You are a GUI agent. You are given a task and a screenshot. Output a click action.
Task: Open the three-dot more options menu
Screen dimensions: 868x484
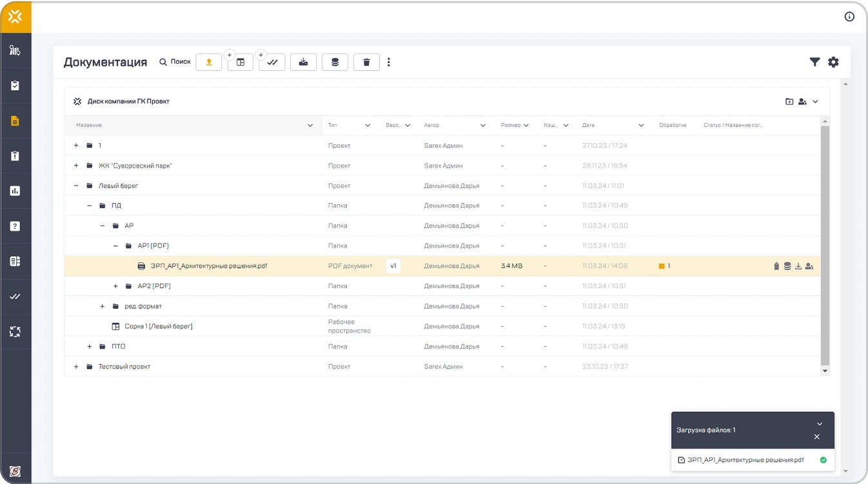pos(389,62)
